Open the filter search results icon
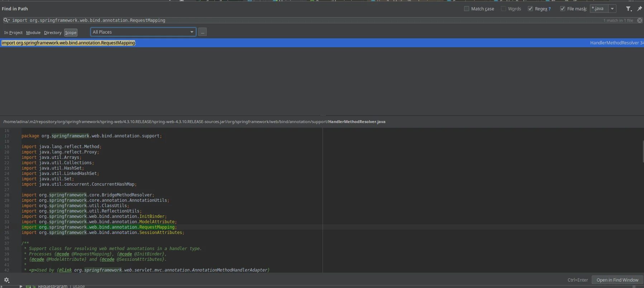The height and width of the screenshot is (288, 644). click(x=629, y=9)
